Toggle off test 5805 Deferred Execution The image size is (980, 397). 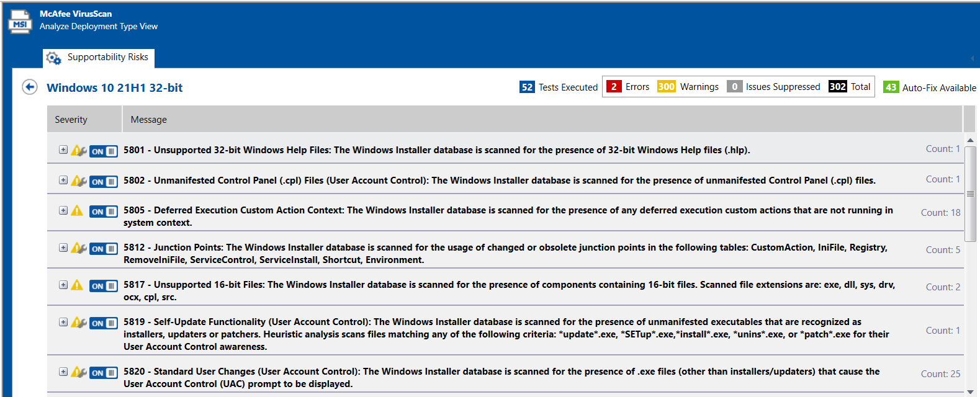(104, 212)
